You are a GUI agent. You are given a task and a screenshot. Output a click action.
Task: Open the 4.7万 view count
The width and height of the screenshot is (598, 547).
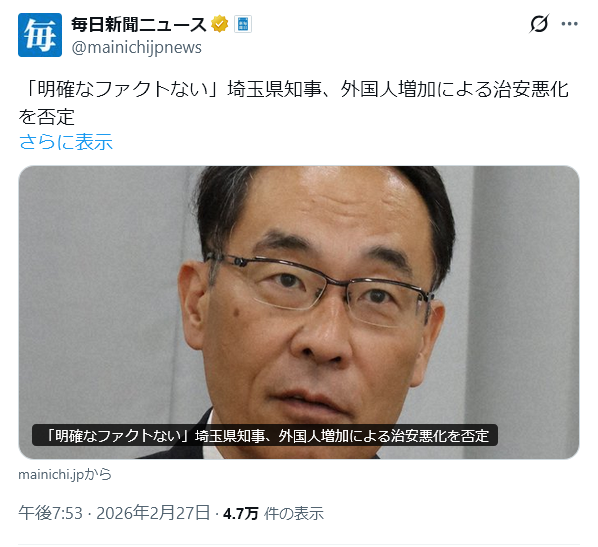click(241, 513)
